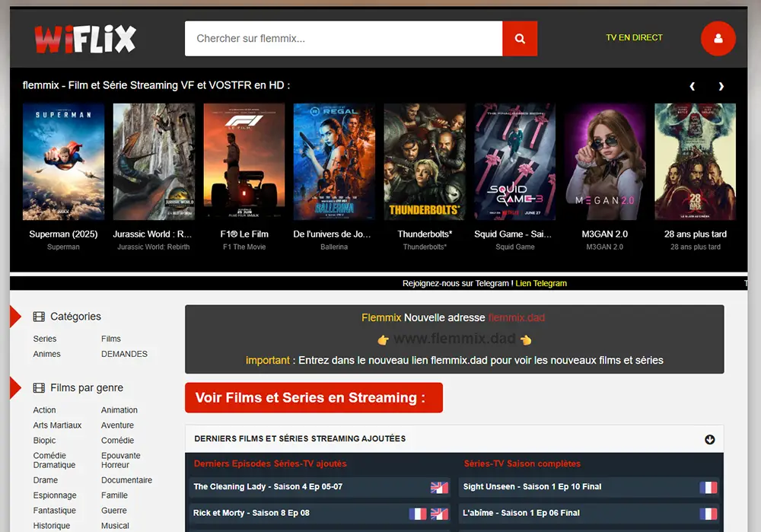The height and width of the screenshot is (532, 761).
Task: Follow the Lien Telegram link
Action: (541, 283)
